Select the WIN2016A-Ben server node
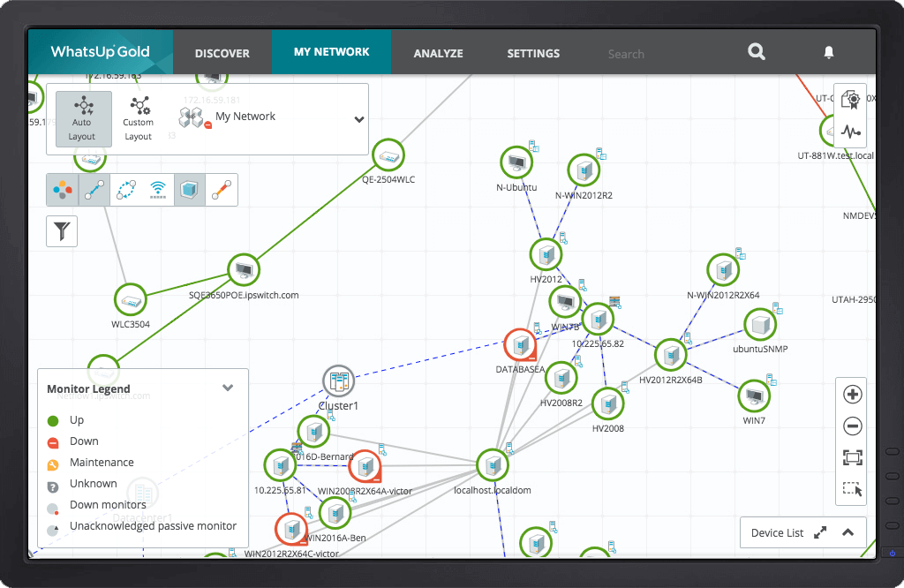This screenshot has height=588, width=904. [x=335, y=512]
